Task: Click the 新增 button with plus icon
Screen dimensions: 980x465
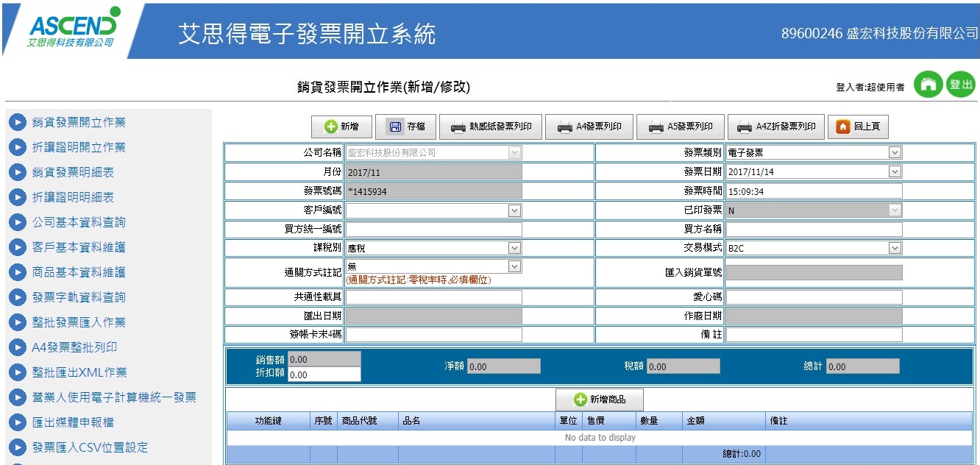Action: [342, 127]
